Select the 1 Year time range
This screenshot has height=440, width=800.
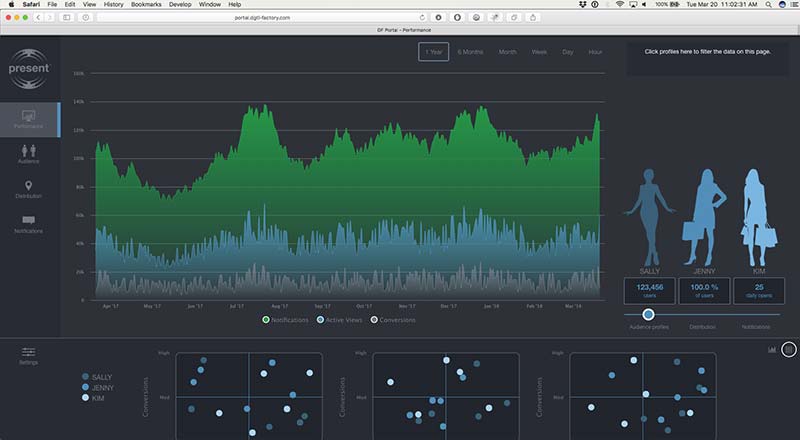pos(434,52)
